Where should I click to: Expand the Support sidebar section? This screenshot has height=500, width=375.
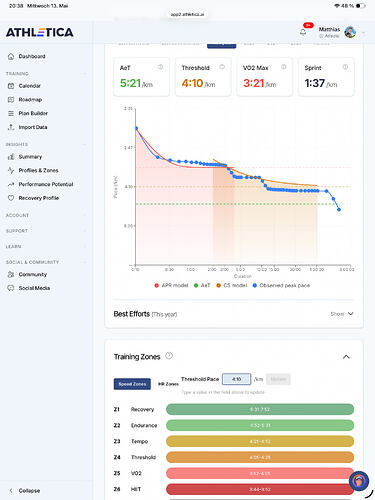(84, 231)
